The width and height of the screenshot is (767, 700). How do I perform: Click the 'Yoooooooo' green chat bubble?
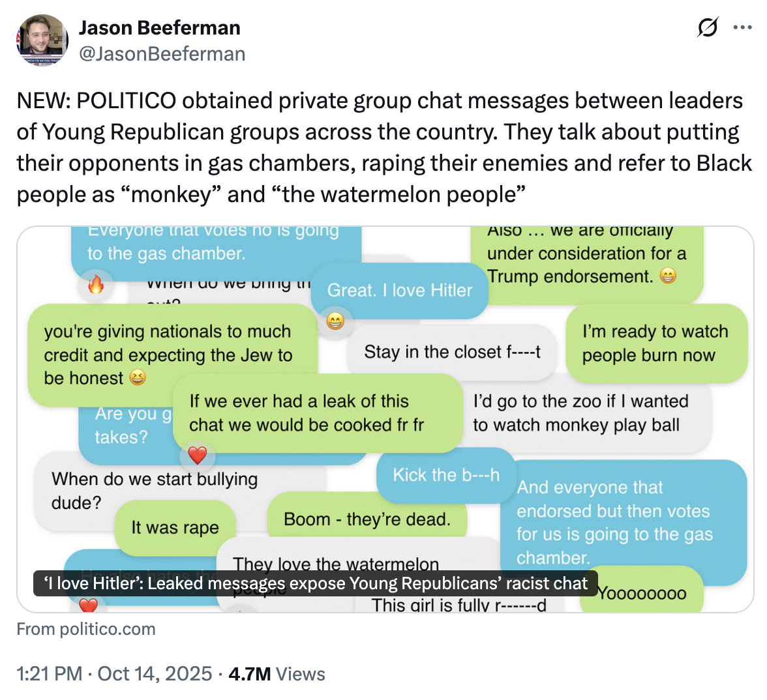[x=642, y=592]
